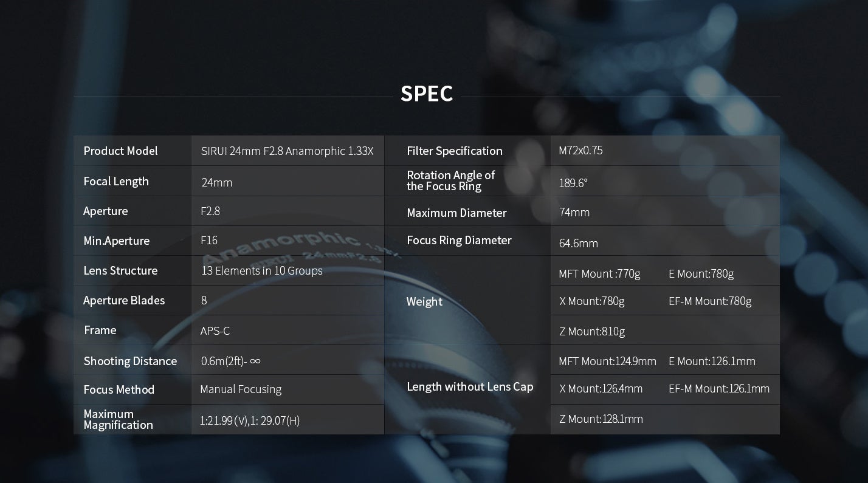Click the Focal Length label

coord(116,181)
